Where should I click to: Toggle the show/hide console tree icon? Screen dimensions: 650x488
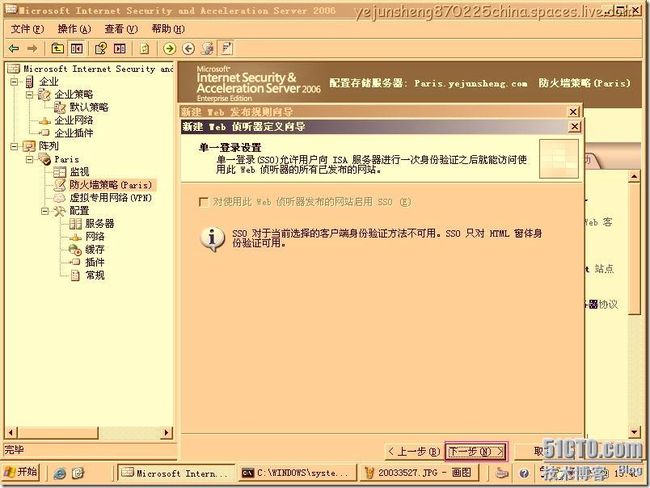(77, 49)
